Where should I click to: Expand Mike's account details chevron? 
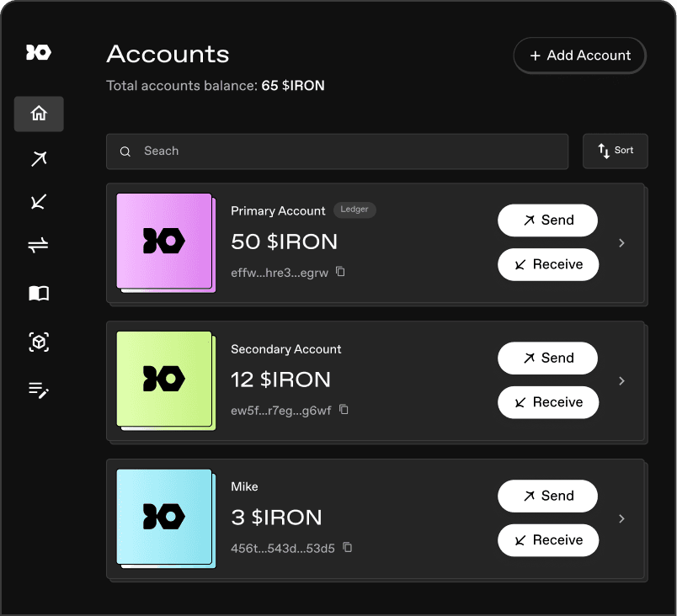pyautogui.click(x=621, y=518)
